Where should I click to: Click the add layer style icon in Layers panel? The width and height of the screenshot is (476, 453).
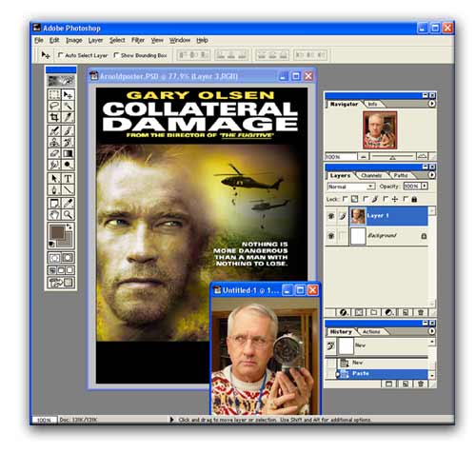343,312
